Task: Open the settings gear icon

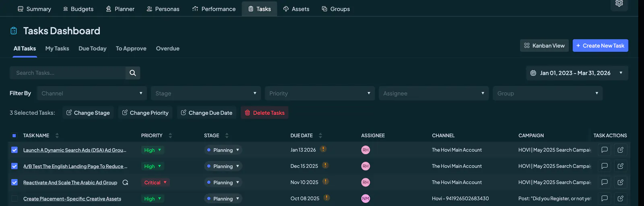Action: click(619, 3)
